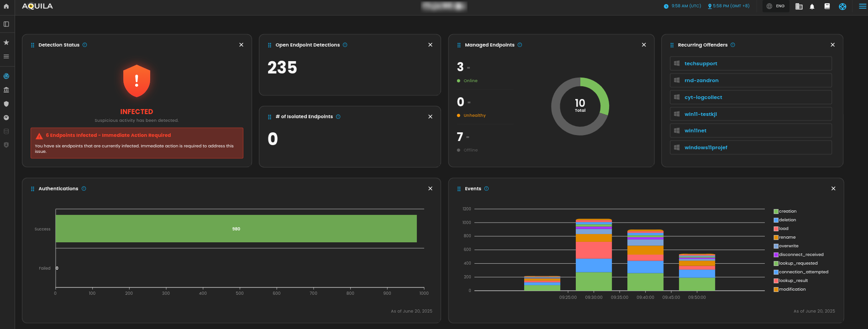This screenshot has height=329, width=868.
Task: Open the shield icon in sidebar
Action: click(x=6, y=104)
